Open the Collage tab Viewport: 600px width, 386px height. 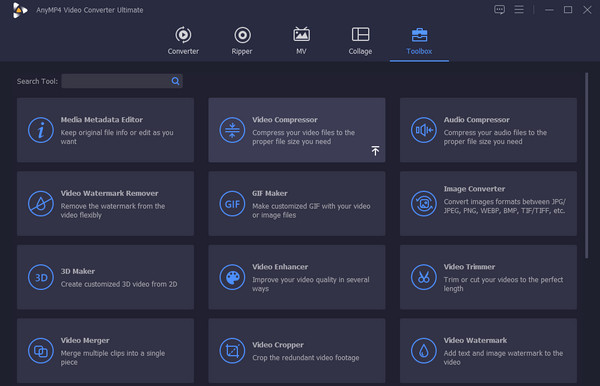[360, 41]
